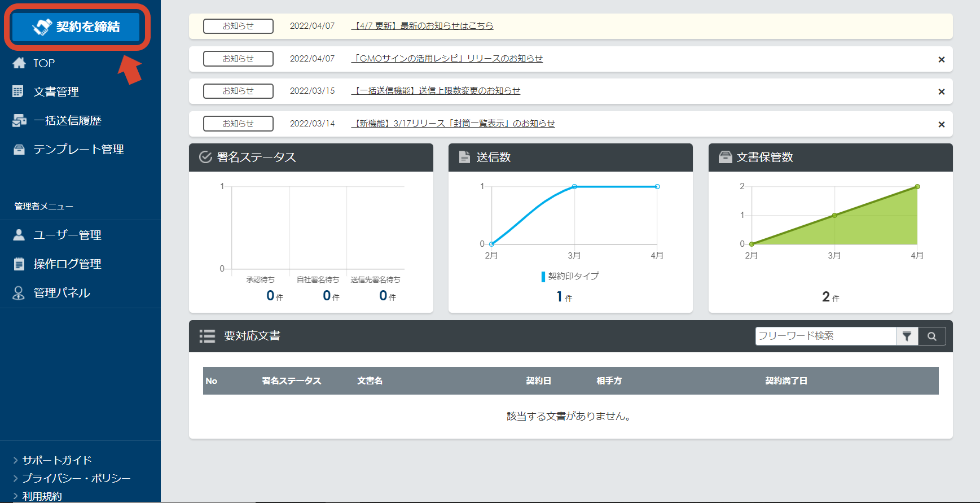The width and height of the screenshot is (980, 503).
Task: Open the filter funnel next to search
Action: (x=907, y=336)
